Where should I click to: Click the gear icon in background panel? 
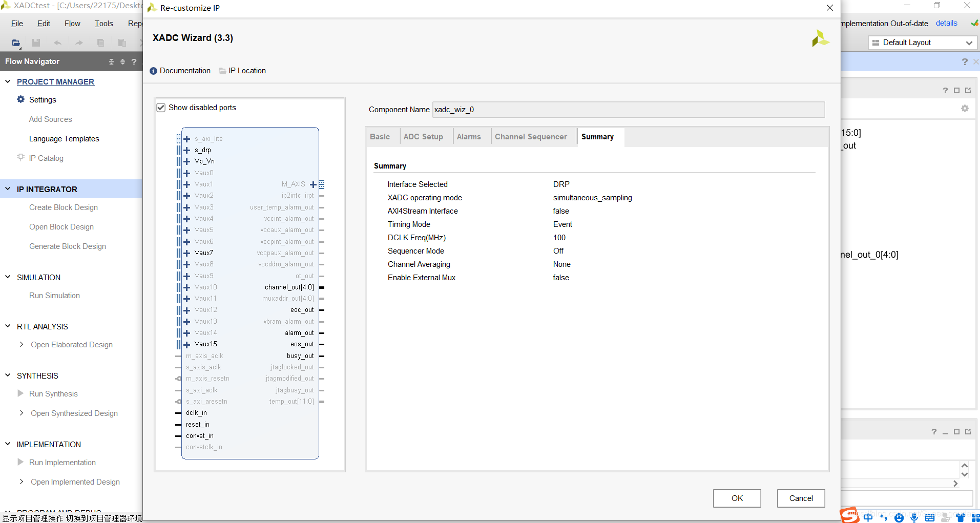click(965, 109)
